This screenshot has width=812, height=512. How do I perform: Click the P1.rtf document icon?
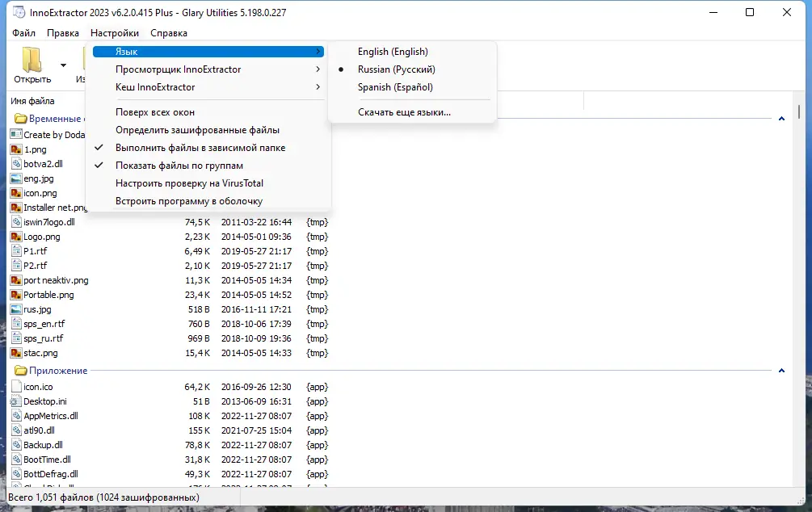pyautogui.click(x=16, y=251)
